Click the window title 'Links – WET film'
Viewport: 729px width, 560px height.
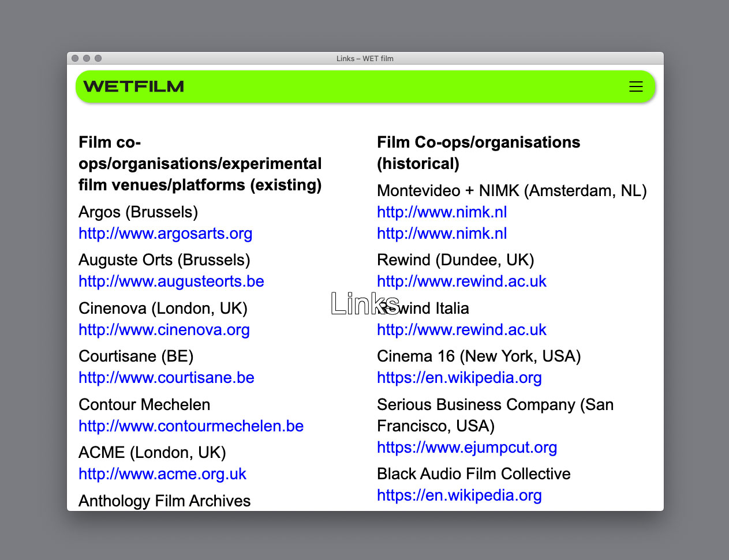coord(365,58)
